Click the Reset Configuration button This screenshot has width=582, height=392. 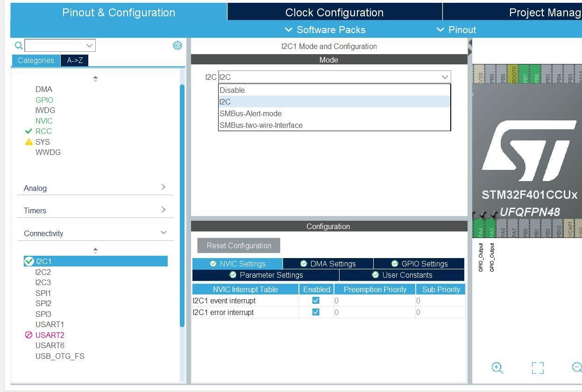239,245
